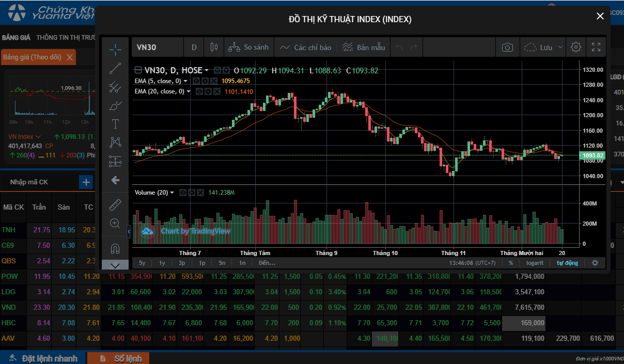The width and height of the screenshot is (624, 364).
Task: Click the So sánh compare button
Action: (249, 48)
